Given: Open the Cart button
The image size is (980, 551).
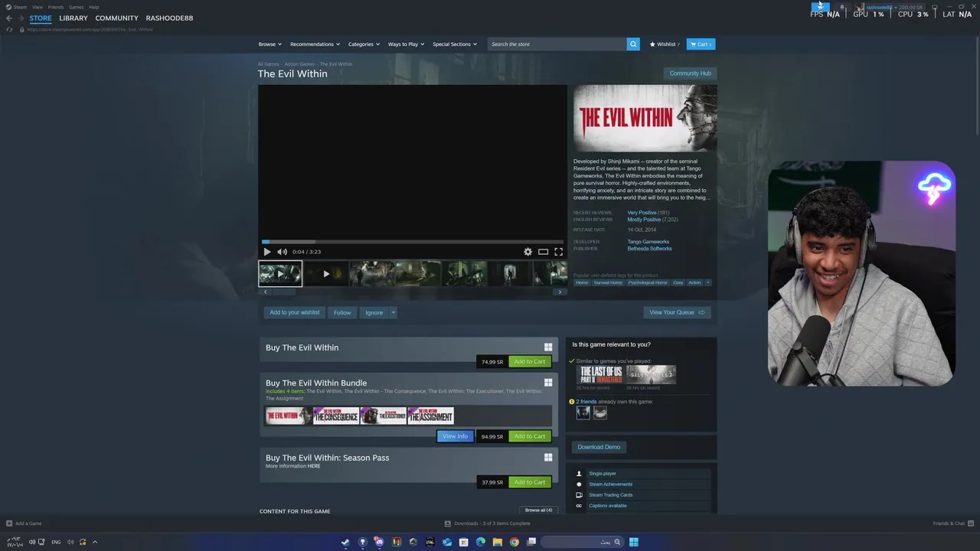Looking at the screenshot, I should 701,44.
